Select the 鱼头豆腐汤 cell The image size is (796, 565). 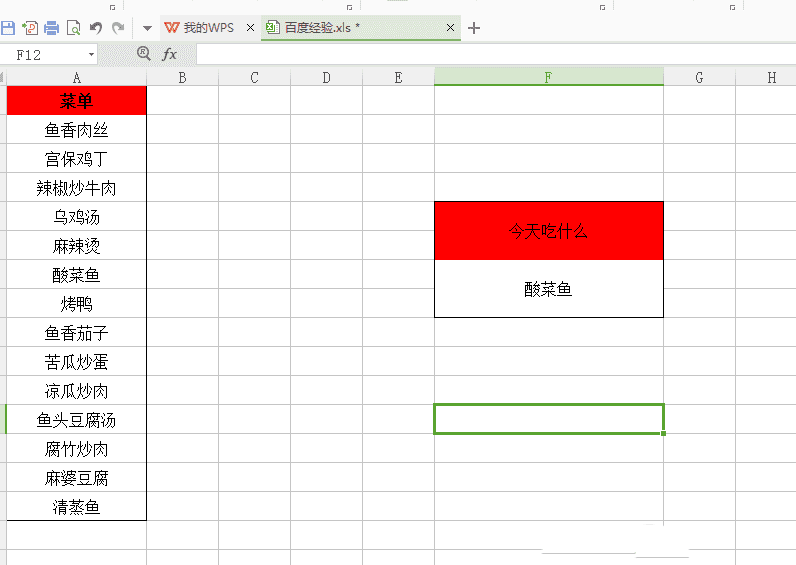tap(76, 420)
